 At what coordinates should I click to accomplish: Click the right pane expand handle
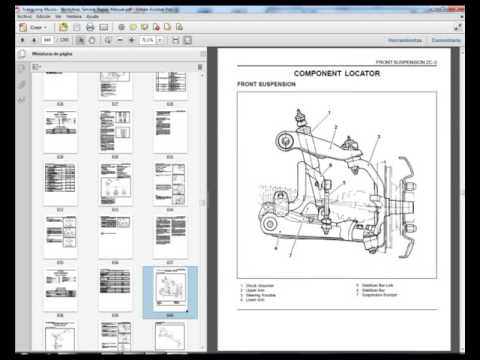click(x=463, y=193)
